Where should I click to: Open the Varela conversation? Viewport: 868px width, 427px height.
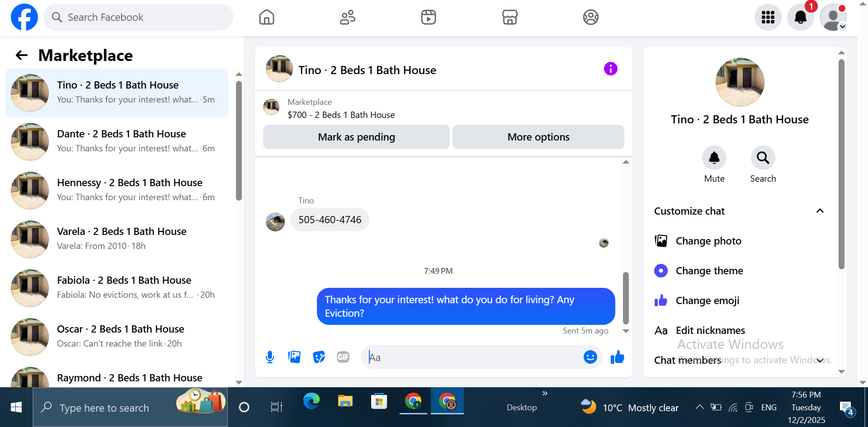pos(117,239)
